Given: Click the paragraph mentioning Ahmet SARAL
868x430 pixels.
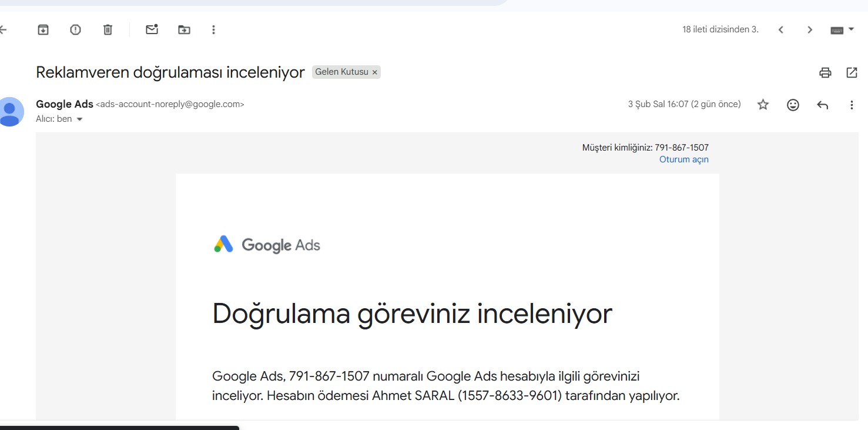Looking at the screenshot, I should coord(446,386).
